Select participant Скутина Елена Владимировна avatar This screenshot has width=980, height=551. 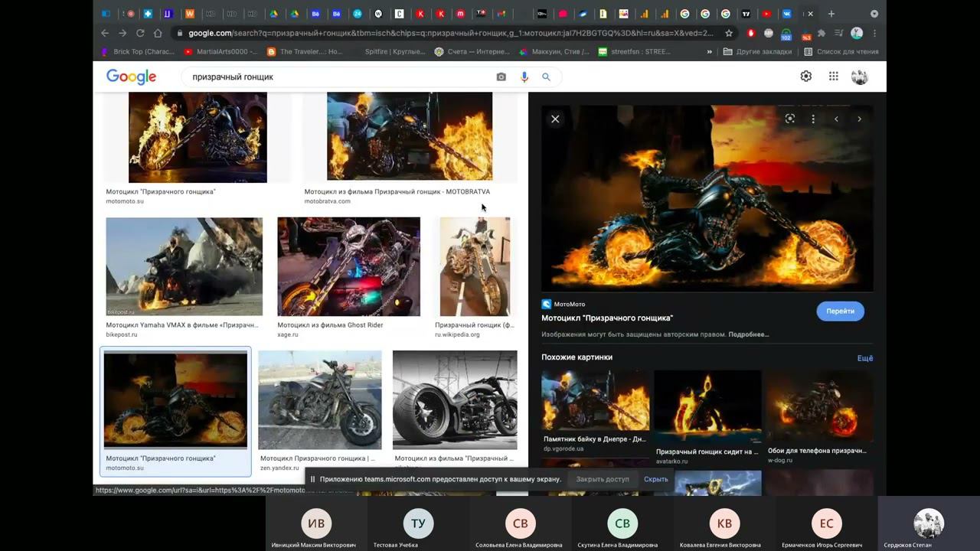coord(622,523)
